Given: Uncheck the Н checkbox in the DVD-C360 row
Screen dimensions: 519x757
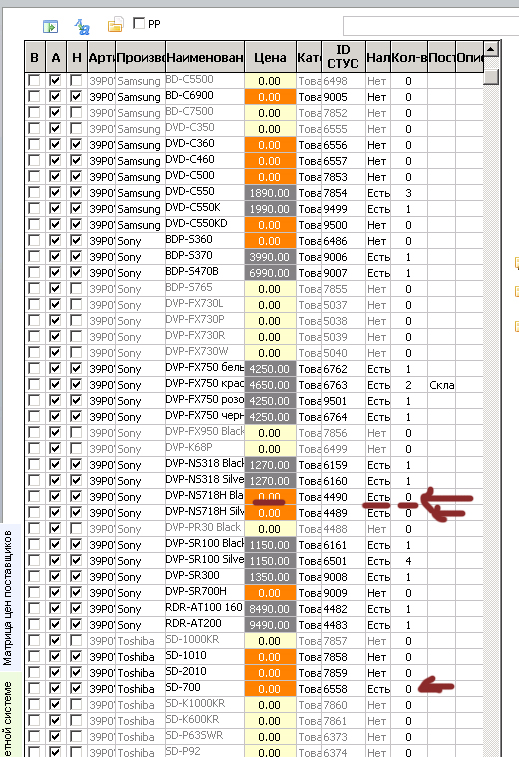Looking at the screenshot, I should click(76, 144).
